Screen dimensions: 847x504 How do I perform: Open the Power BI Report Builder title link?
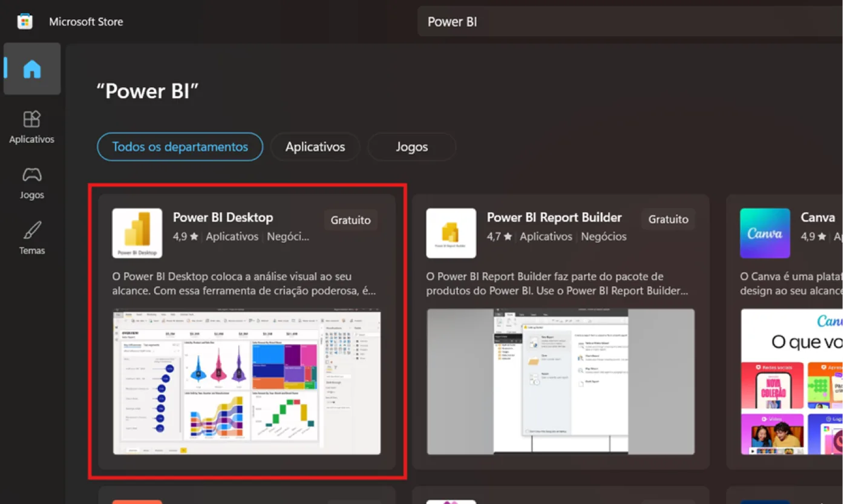(554, 218)
